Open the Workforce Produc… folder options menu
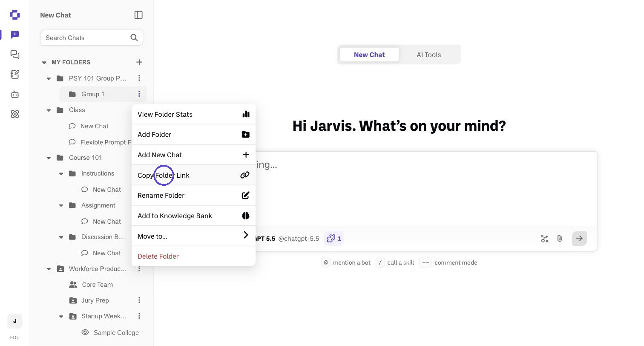The image size is (644, 346). (x=139, y=269)
